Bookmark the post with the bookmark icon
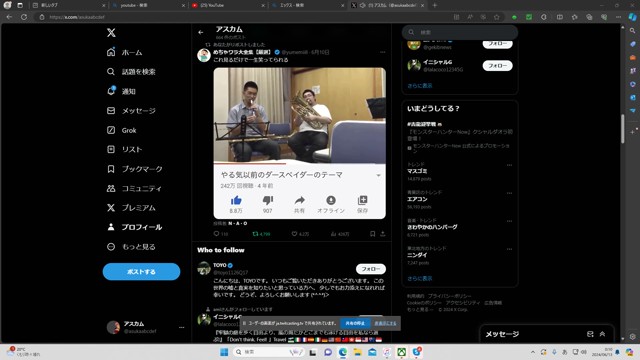Viewport: 640px width, 360px height. click(x=372, y=234)
